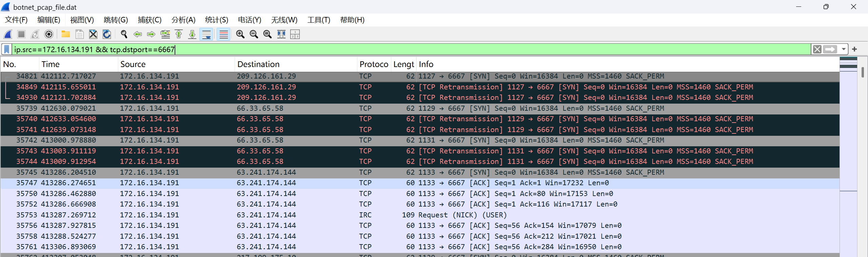
Task: Open a capture file via folder icon
Action: point(66,34)
